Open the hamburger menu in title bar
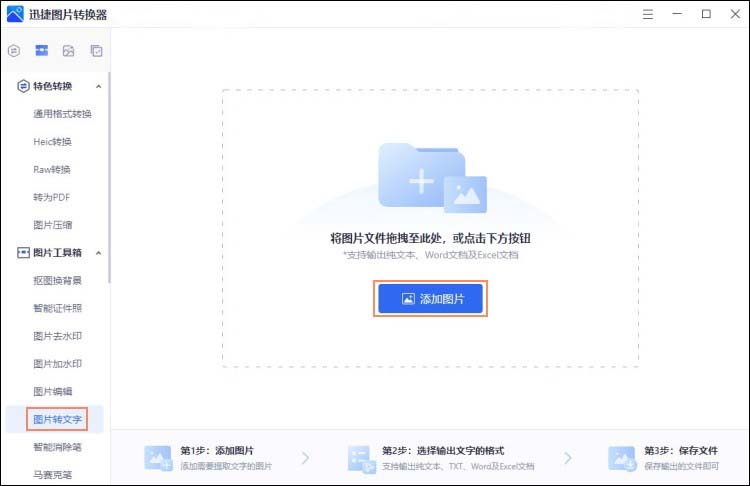 pos(648,14)
